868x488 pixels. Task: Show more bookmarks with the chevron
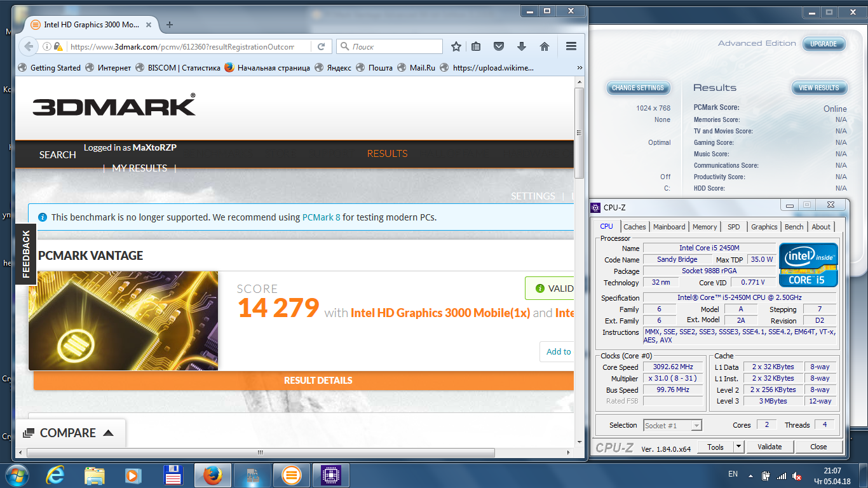click(x=580, y=68)
